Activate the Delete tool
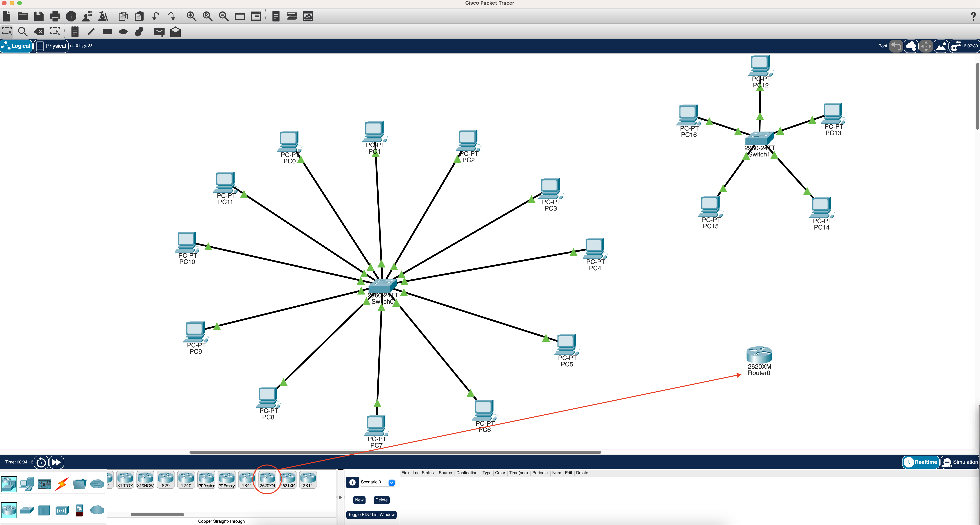This screenshot has height=525, width=980. click(39, 32)
